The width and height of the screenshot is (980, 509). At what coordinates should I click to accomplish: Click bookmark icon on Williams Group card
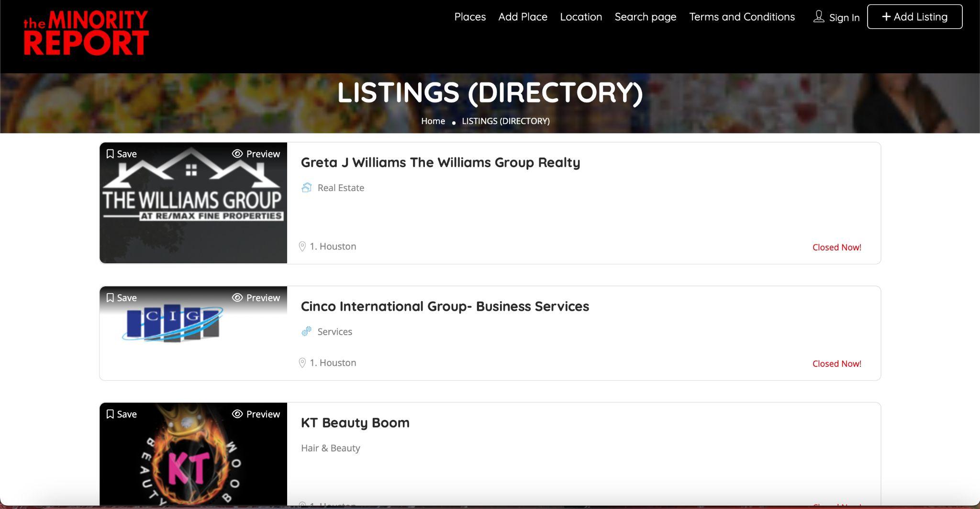[110, 154]
